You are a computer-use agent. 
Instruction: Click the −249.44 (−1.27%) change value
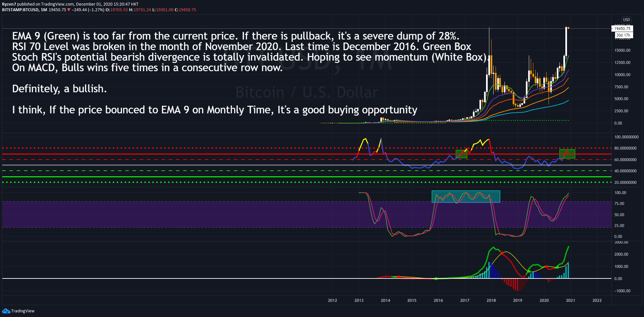pyautogui.click(x=88, y=10)
